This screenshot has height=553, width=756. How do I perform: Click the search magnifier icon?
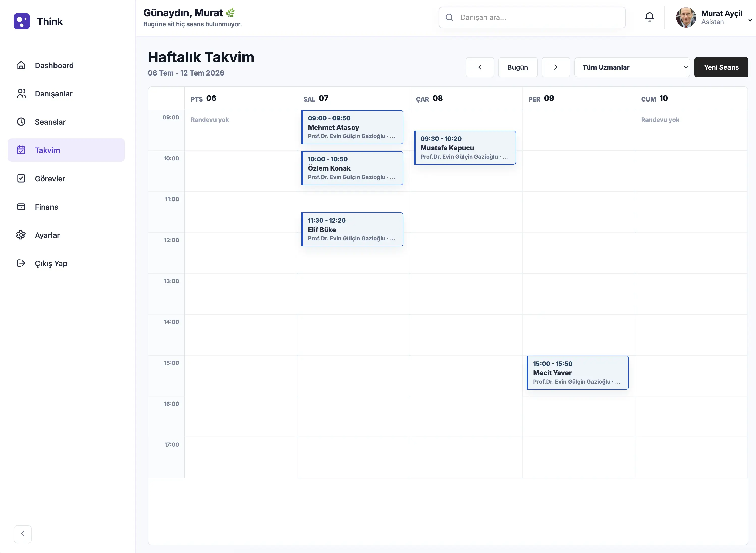tap(450, 17)
